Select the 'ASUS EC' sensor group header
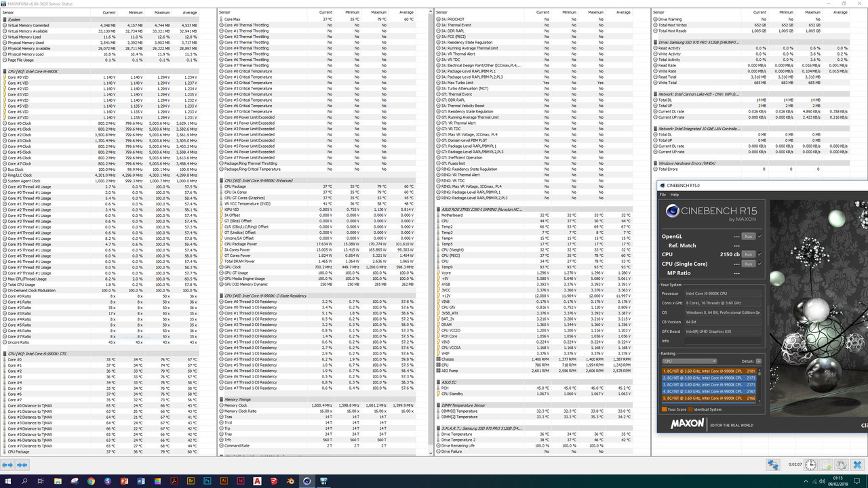 tap(533, 382)
